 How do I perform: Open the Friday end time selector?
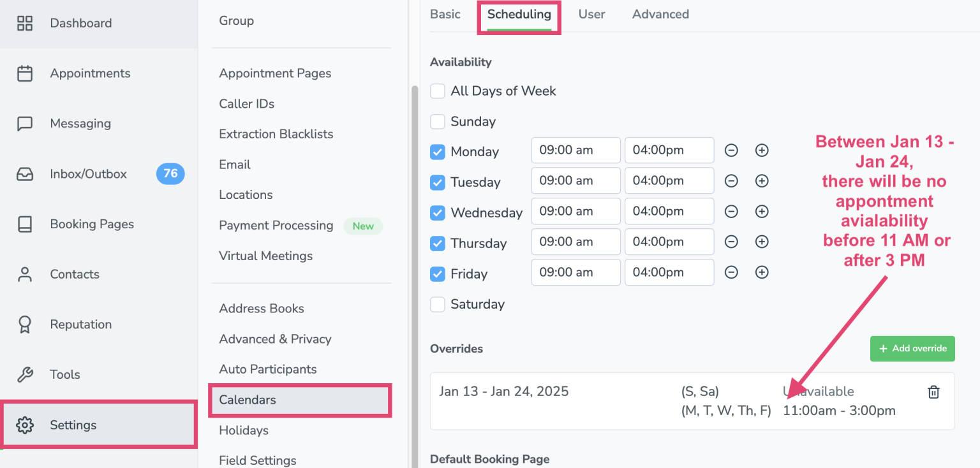[669, 272]
